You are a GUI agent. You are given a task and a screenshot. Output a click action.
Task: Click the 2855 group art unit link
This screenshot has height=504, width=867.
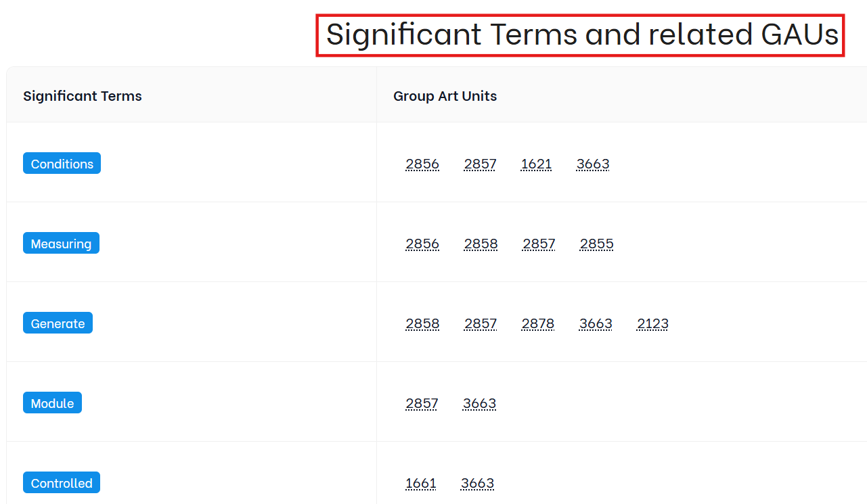coord(596,244)
